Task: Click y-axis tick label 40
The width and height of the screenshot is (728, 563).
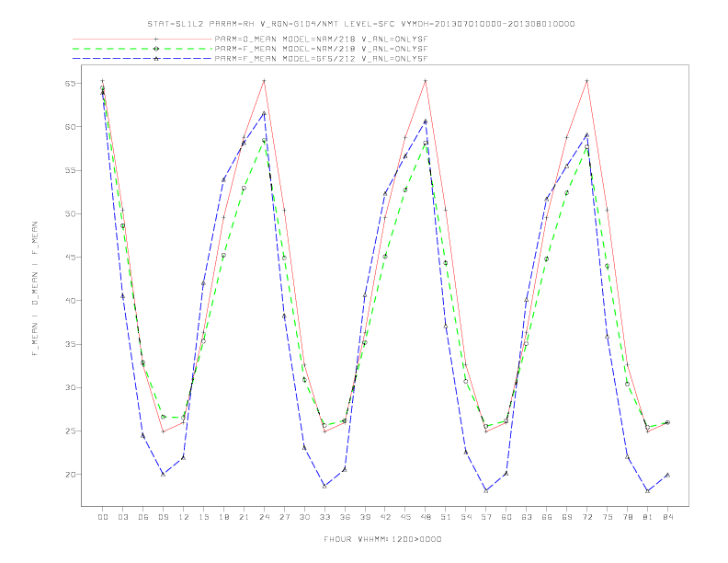Action: (x=70, y=301)
